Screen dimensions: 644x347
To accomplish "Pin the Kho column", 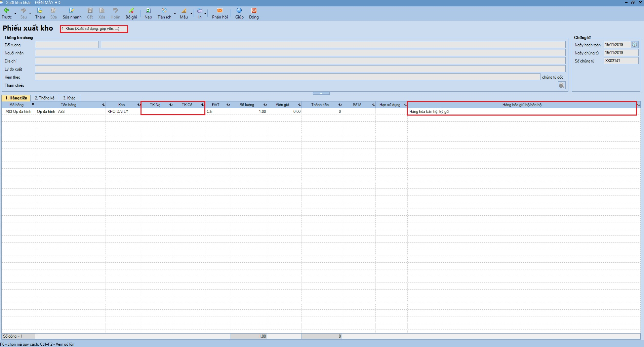I will click(x=139, y=105).
